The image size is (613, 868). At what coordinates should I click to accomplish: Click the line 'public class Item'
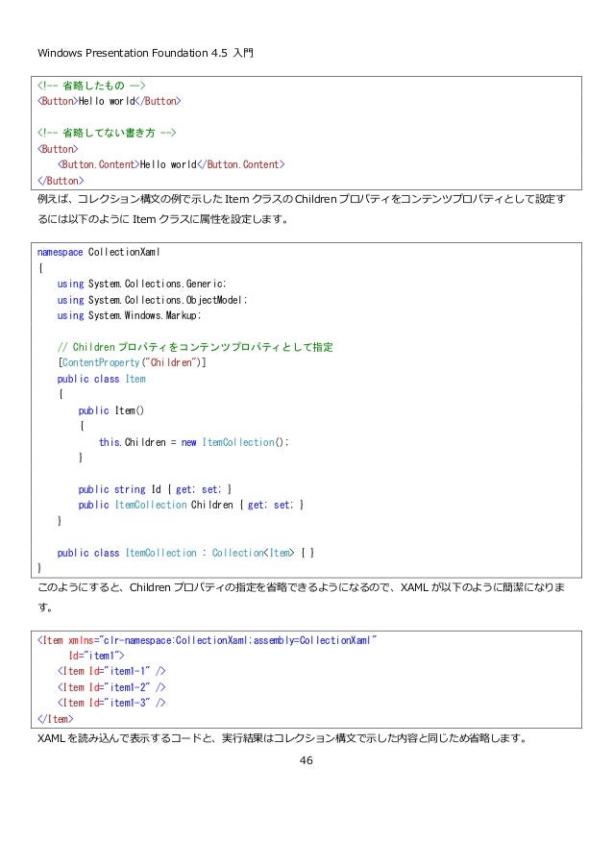[102, 379]
